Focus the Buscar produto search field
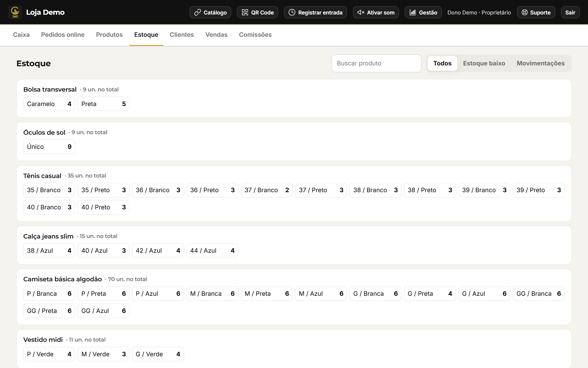The width and height of the screenshot is (588, 368). click(376, 63)
